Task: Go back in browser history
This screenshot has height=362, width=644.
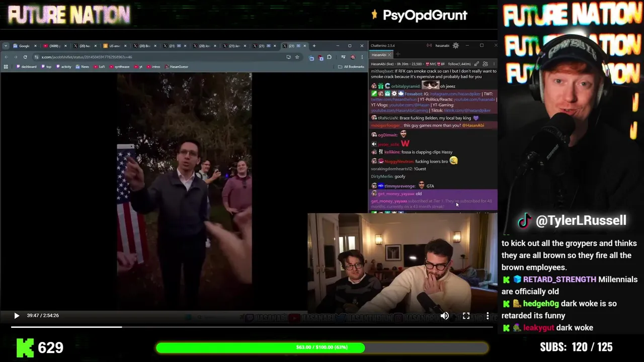Action: 7,57
